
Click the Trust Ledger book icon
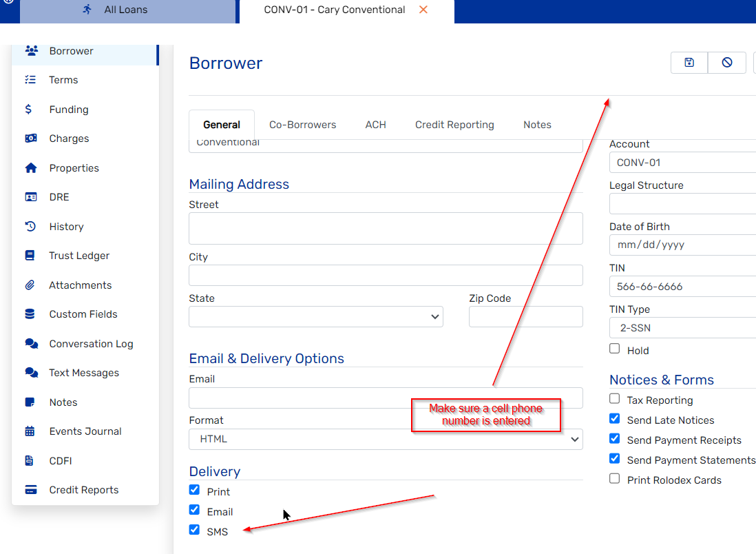30,255
